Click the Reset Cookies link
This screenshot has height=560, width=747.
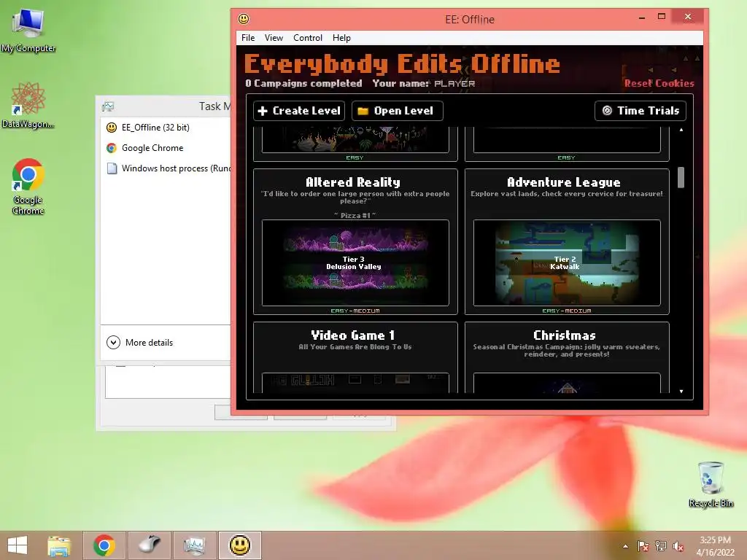659,83
